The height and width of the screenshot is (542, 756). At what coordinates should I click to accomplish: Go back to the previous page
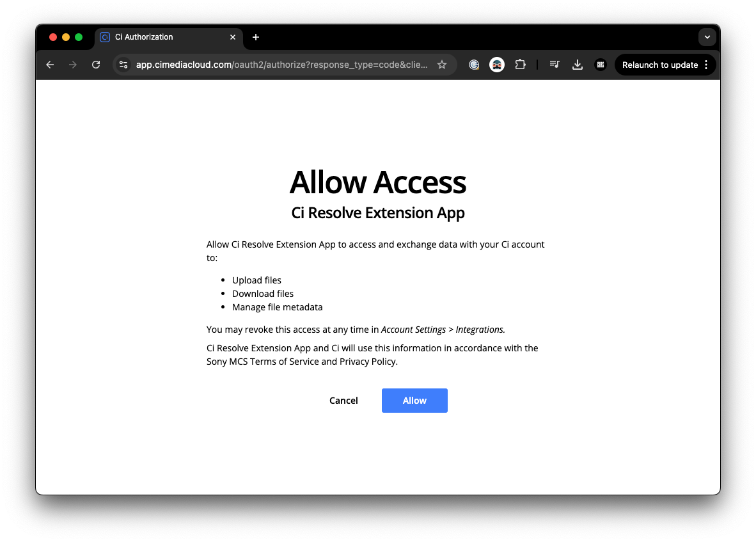pos(50,65)
